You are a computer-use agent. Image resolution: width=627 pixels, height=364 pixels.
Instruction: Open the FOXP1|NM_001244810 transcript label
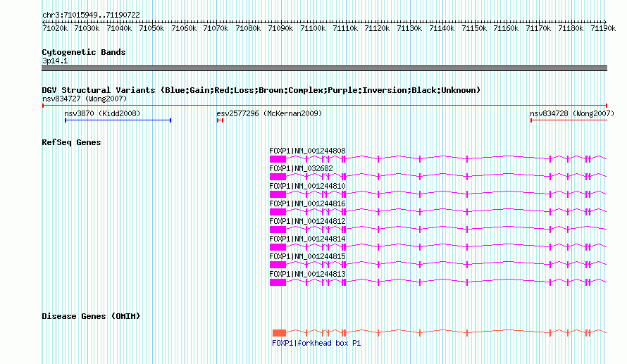pyautogui.click(x=307, y=186)
